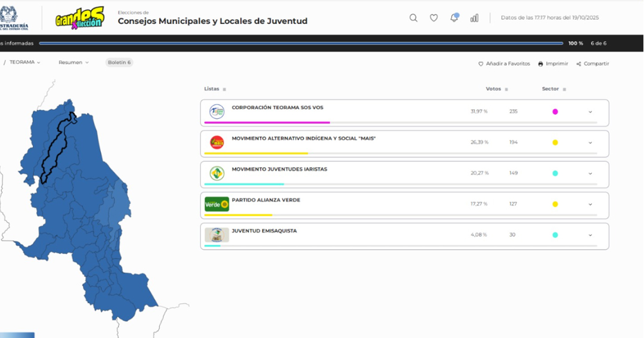The width and height of the screenshot is (644, 338).
Task: Click the '6 de 6' bulletin counter
Action: tap(599, 43)
